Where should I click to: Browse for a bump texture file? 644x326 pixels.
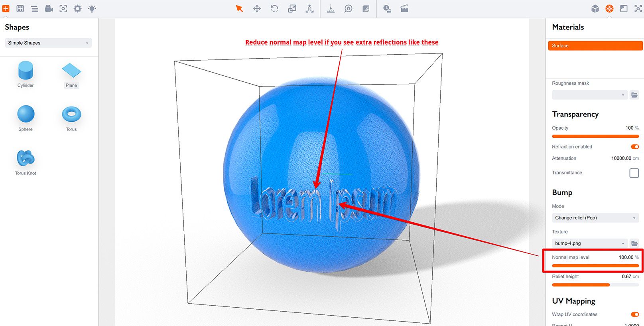[x=634, y=243]
